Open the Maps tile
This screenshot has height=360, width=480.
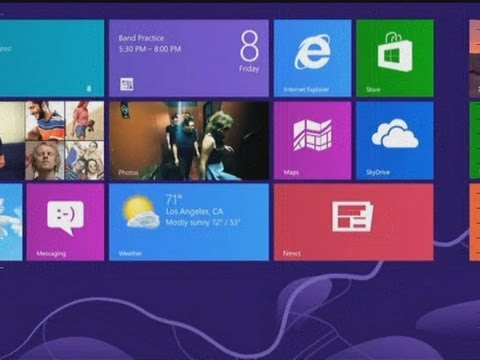pyautogui.click(x=312, y=141)
